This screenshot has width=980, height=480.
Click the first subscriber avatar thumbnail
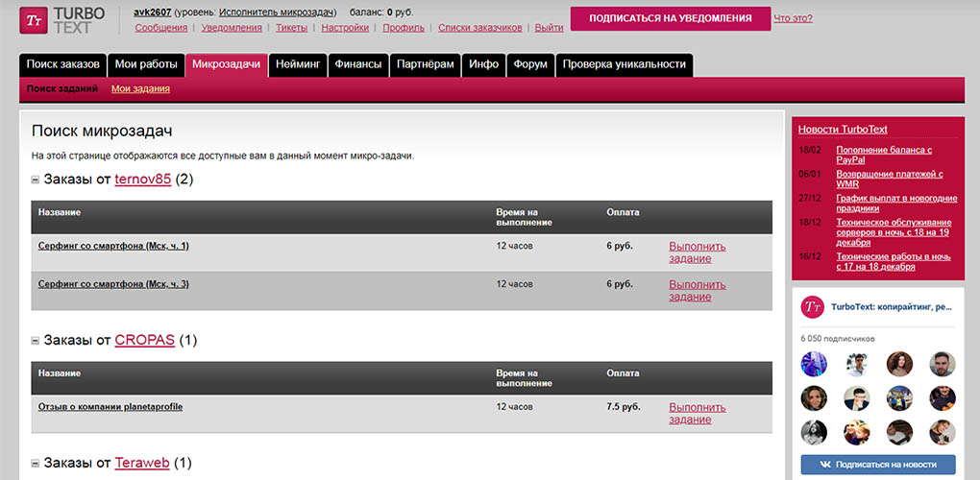tap(814, 364)
